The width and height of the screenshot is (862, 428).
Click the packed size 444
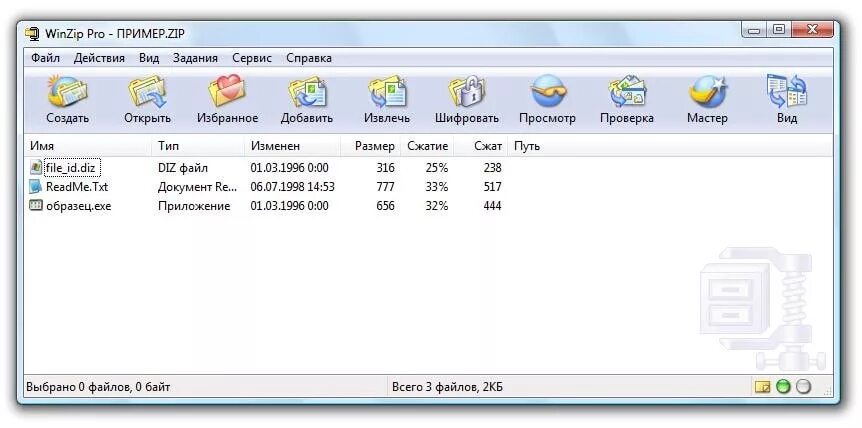(492, 206)
